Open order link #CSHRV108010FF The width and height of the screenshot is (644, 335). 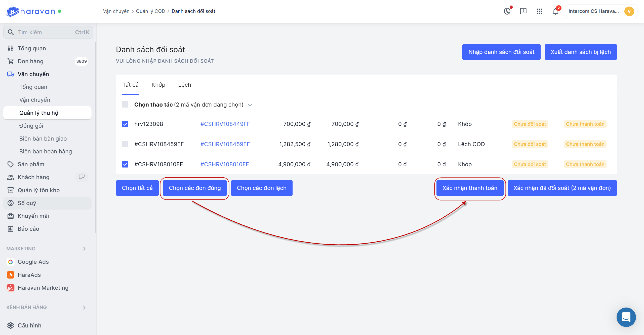[224, 164]
